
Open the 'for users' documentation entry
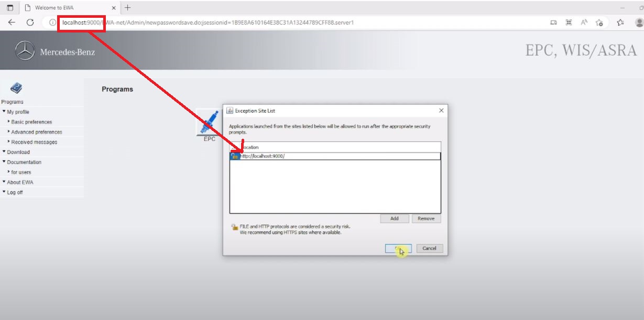click(21, 172)
